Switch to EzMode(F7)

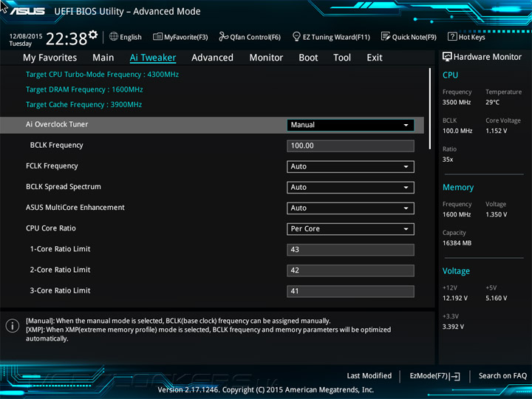(434, 376)
